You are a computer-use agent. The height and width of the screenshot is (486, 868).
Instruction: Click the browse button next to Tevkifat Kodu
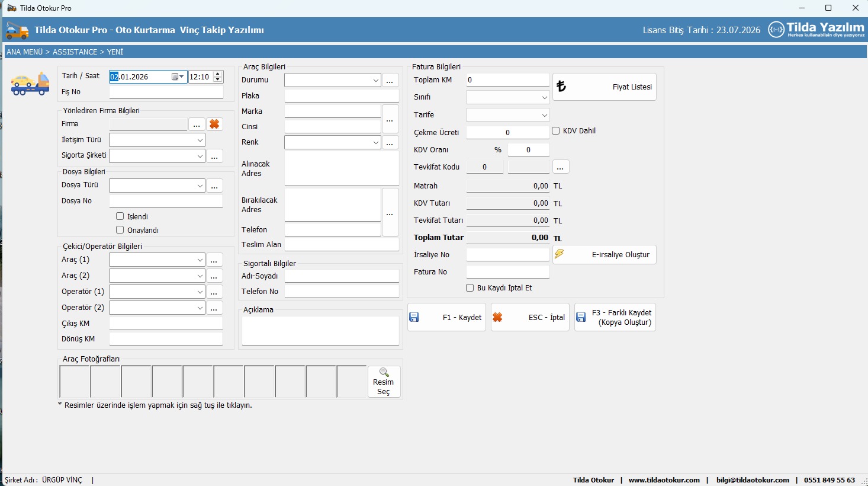pyautogui.click(x=560, y=167)
